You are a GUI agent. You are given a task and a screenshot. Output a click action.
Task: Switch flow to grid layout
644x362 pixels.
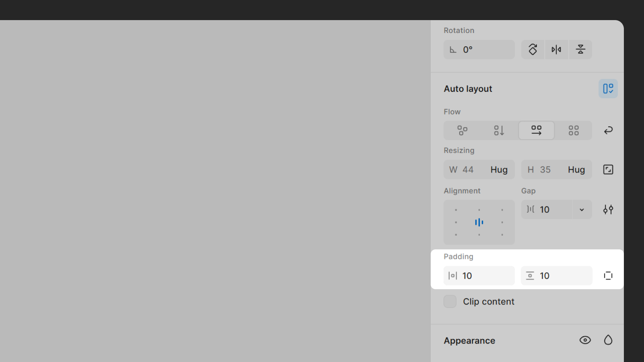pyautogui.click(x=573, y=130)
